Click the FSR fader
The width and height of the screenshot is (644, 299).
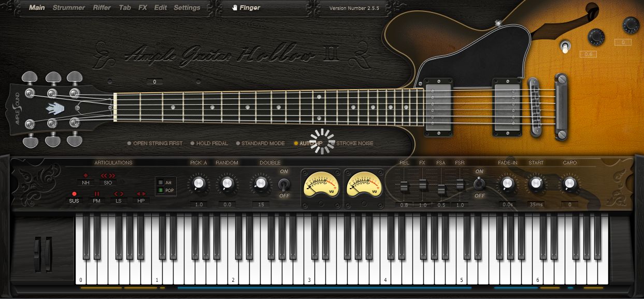click(460, 183)
